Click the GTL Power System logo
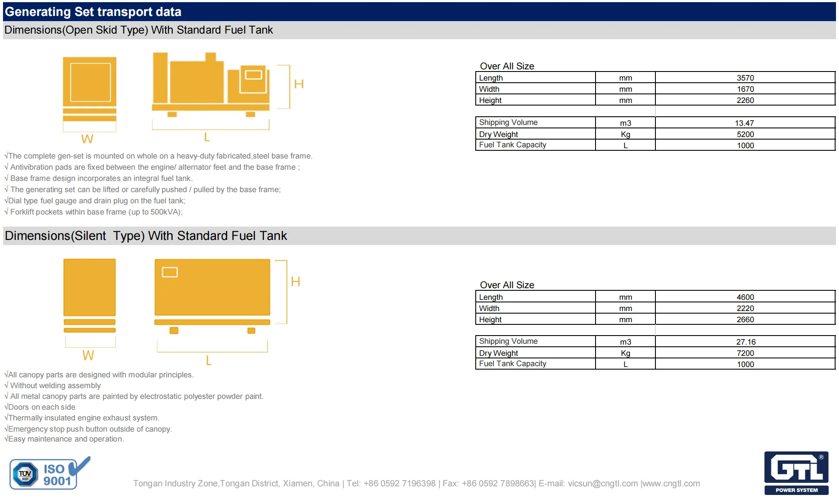This screenshot has height=504, width=839. tap(796, 473)
